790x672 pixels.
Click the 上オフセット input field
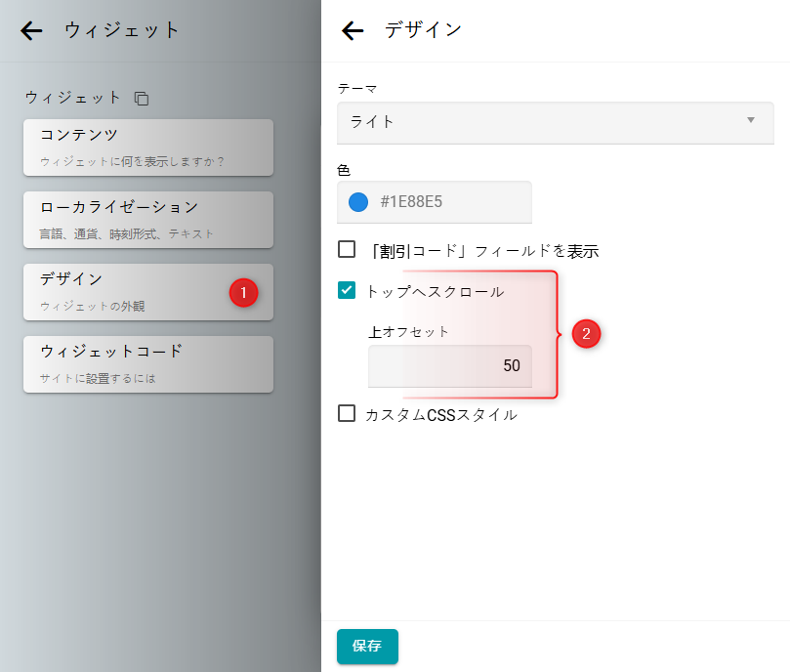[450, 366]
